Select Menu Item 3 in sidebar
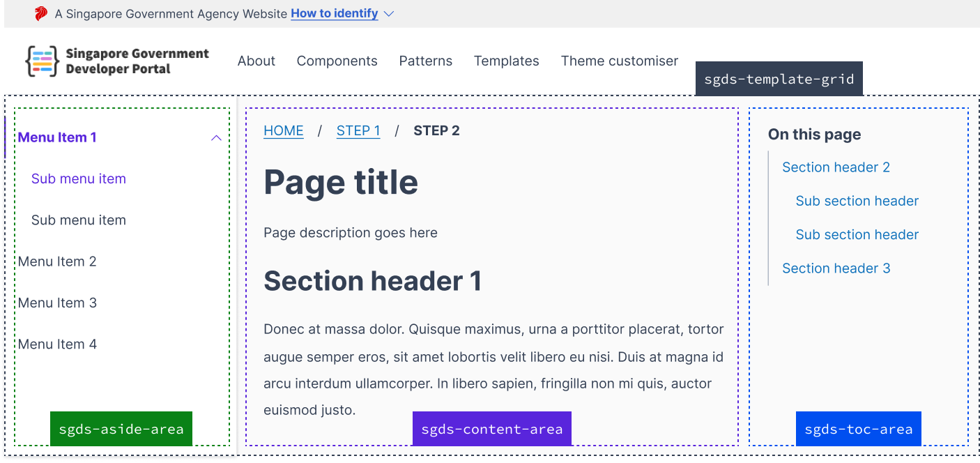The height and width of the screenshot is (463, 980). coord(58,303)
